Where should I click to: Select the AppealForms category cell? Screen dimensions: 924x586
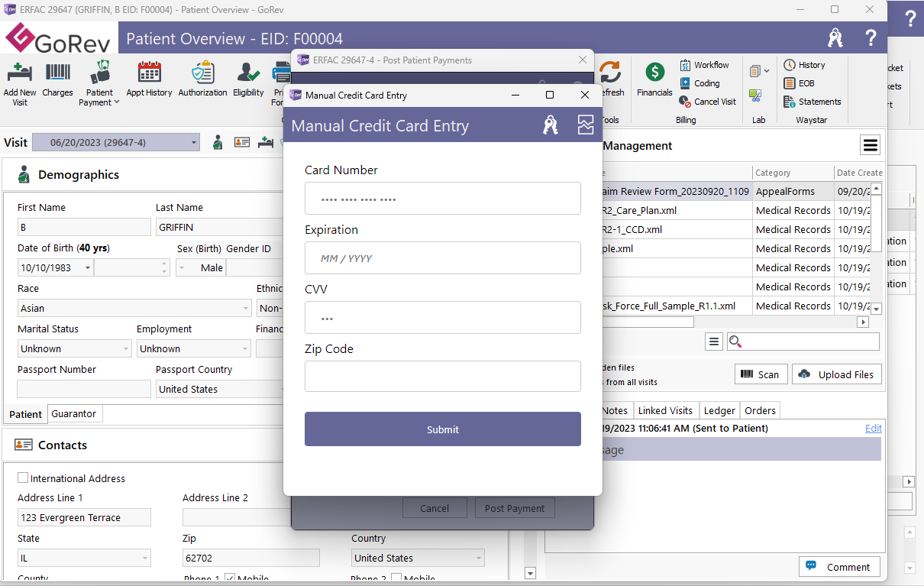(x=793, y=191)
